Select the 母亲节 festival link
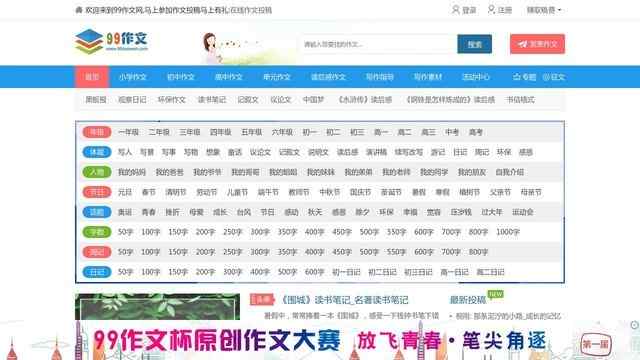Viewport: 640px width, 360px height. tap(531, 192)
